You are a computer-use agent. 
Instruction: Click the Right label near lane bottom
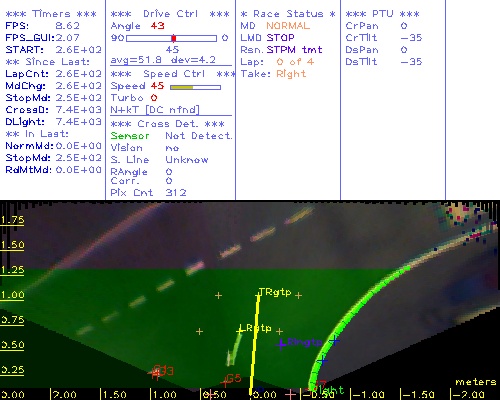pos(328,390)
